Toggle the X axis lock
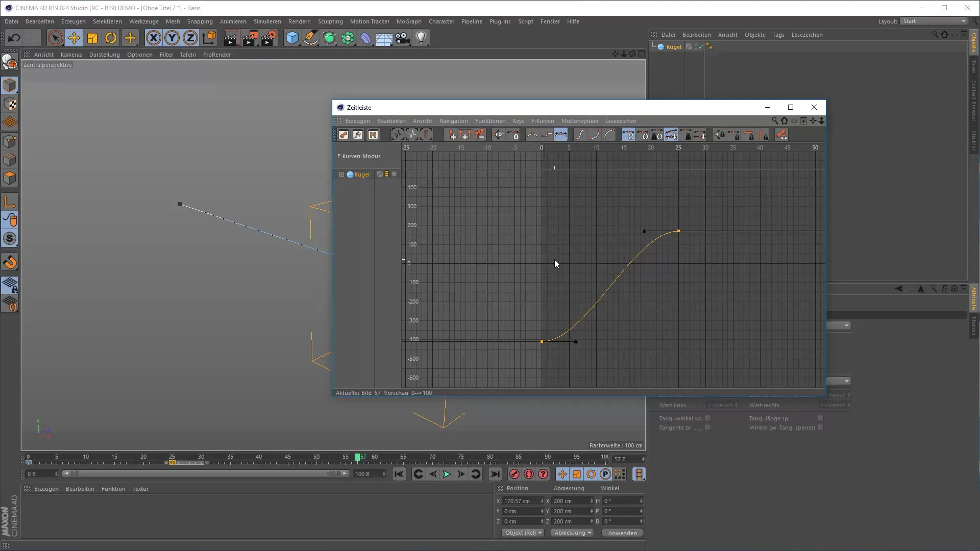 coord(153,38)
